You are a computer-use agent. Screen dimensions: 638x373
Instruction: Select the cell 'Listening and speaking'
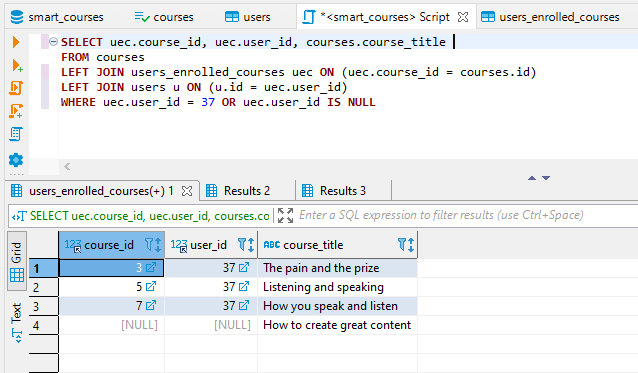tap(338, 287)
